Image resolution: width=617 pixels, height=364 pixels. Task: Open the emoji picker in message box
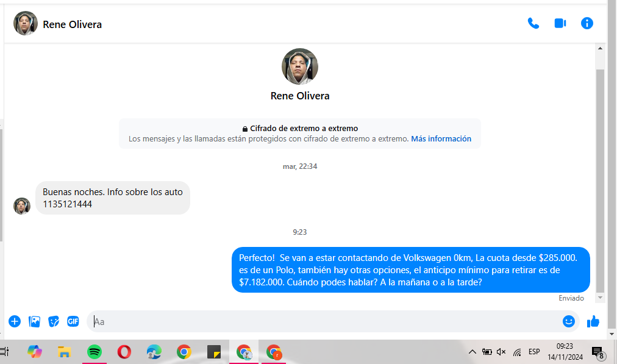pos(568,321)
